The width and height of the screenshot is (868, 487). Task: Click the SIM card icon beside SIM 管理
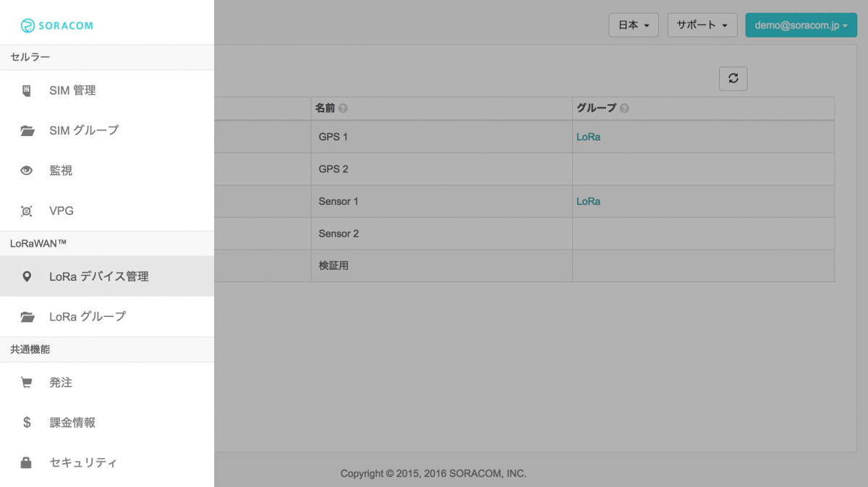[x=27, y=90]
